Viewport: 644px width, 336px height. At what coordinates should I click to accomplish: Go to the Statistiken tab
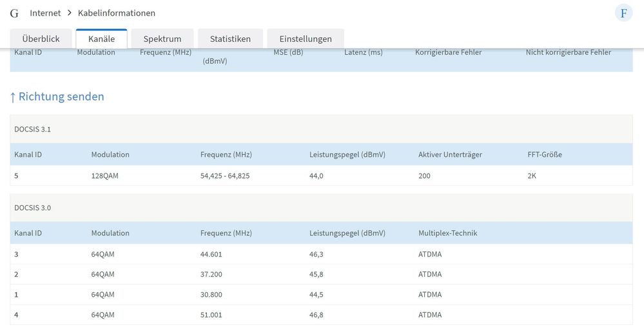pos(230,39)
